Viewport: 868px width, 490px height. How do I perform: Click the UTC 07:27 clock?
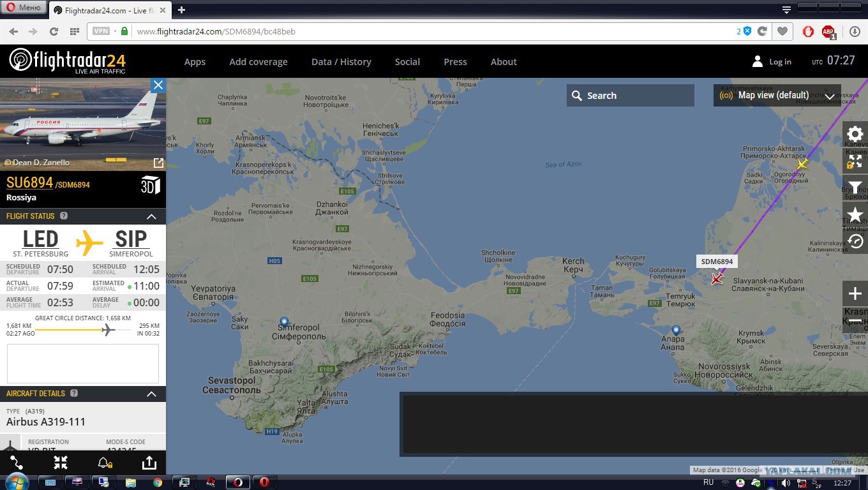(834, 61)
